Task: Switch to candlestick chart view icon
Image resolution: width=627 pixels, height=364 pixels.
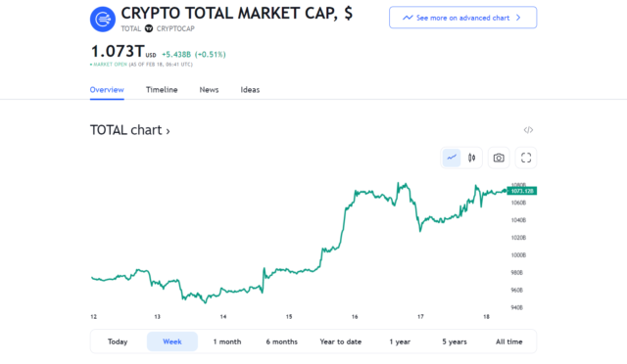Action: pyautogui.click(x=472, y=158)
